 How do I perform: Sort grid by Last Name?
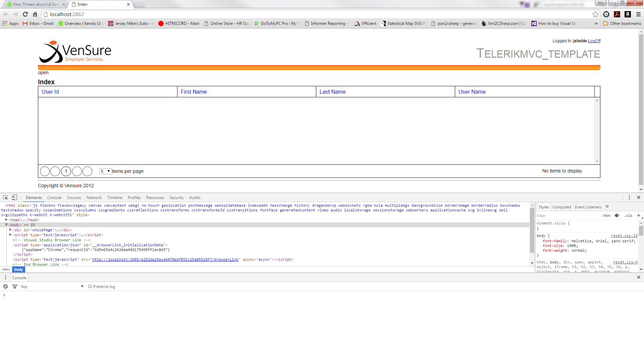coord(332,92)
